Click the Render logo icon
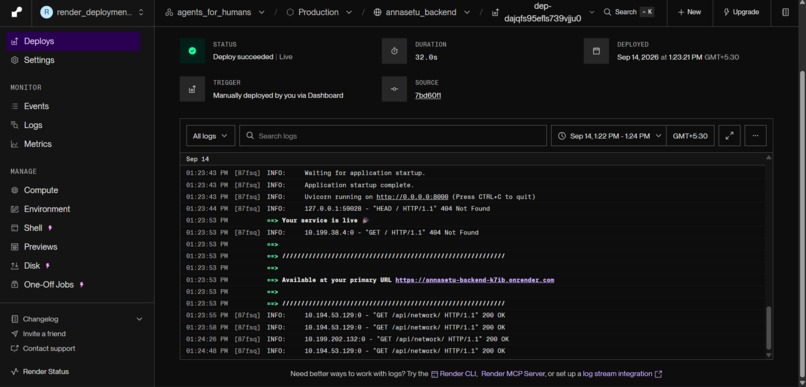The width and height of the screenshot is (806, 387). (x=16, y=12)
